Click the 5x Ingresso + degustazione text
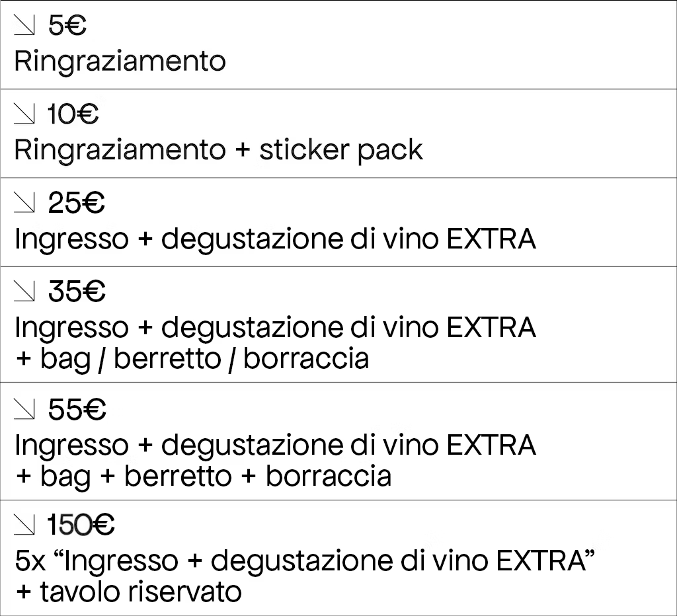This screenshot has height=616, width=677. 305,560
